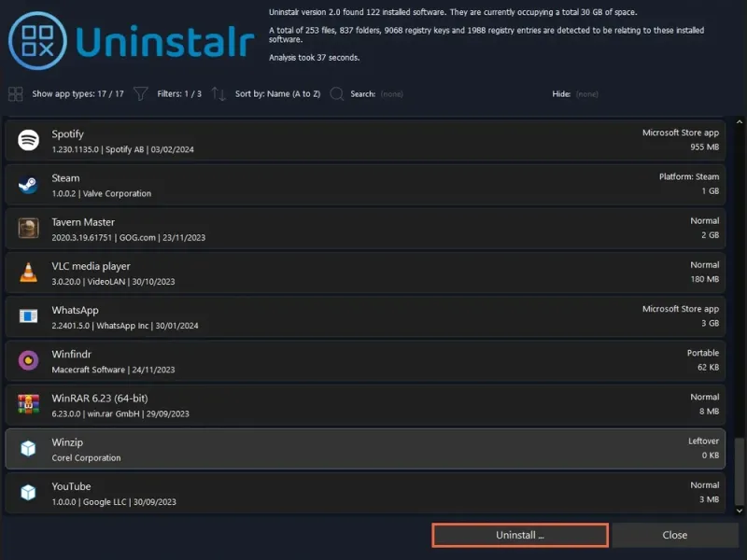Click the Valve Corporation details line

[x=102, y=194]
